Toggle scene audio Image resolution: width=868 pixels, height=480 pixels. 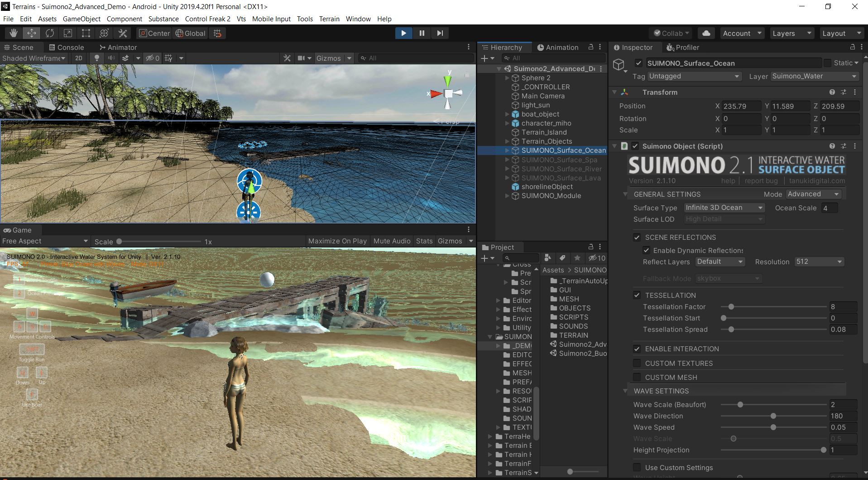[x=111, y=58]
